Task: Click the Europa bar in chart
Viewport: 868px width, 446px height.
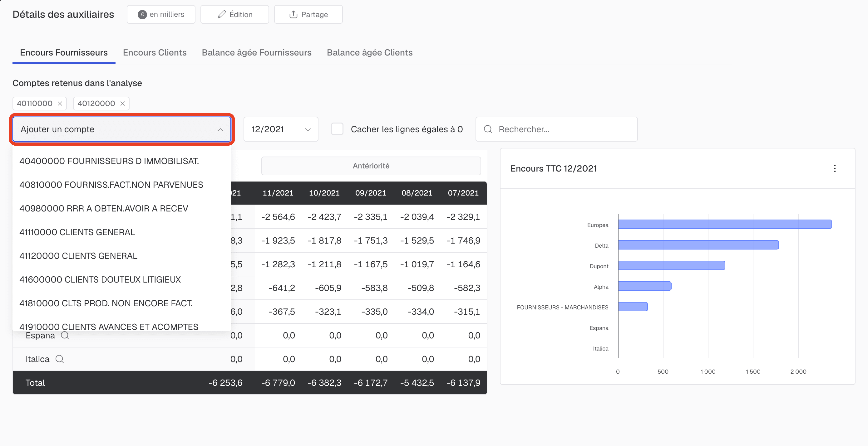Action: (725, 224)
